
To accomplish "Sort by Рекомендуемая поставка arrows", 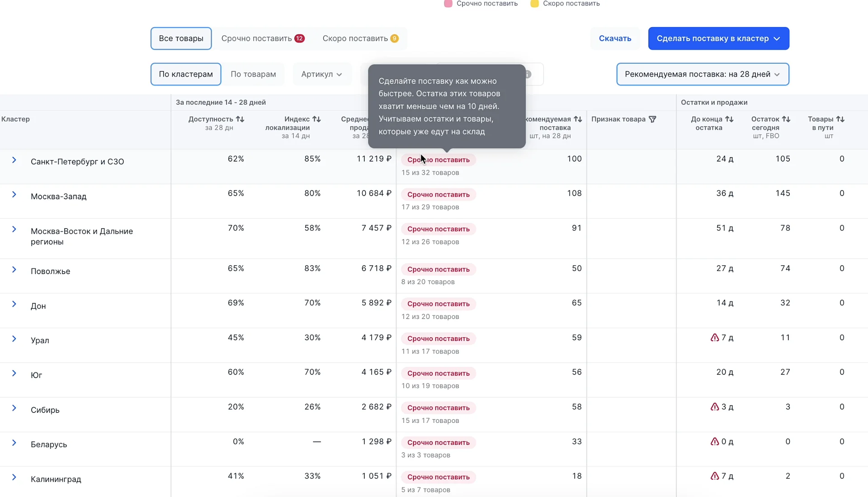I will tap(578, 119).
